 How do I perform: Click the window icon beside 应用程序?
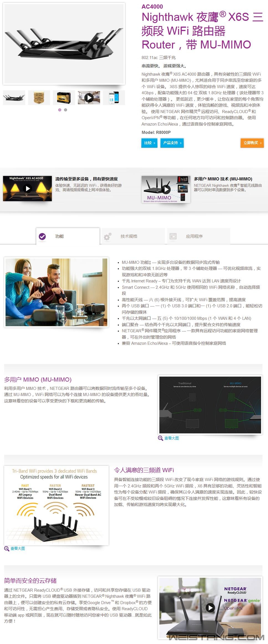tap(173, 236)
